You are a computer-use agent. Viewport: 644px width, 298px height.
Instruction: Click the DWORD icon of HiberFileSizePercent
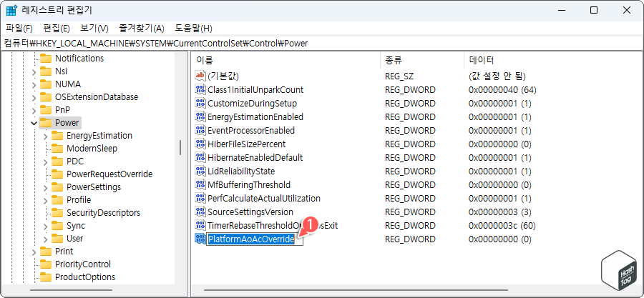(x=200, y=144)
